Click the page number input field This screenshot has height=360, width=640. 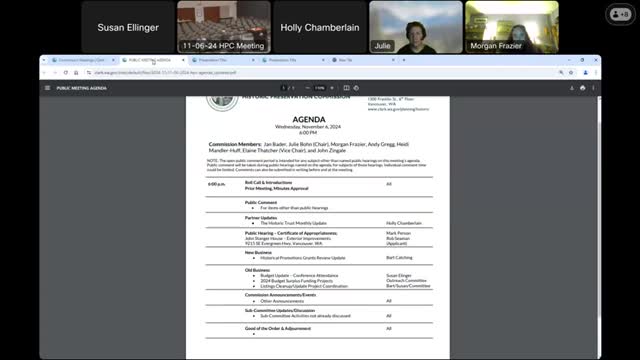[284, 88]
